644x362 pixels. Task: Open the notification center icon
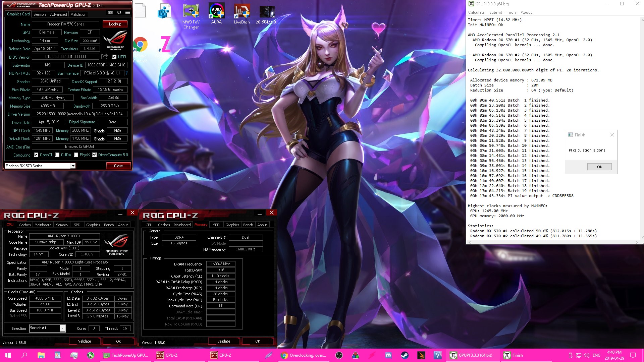click(633, 355)
